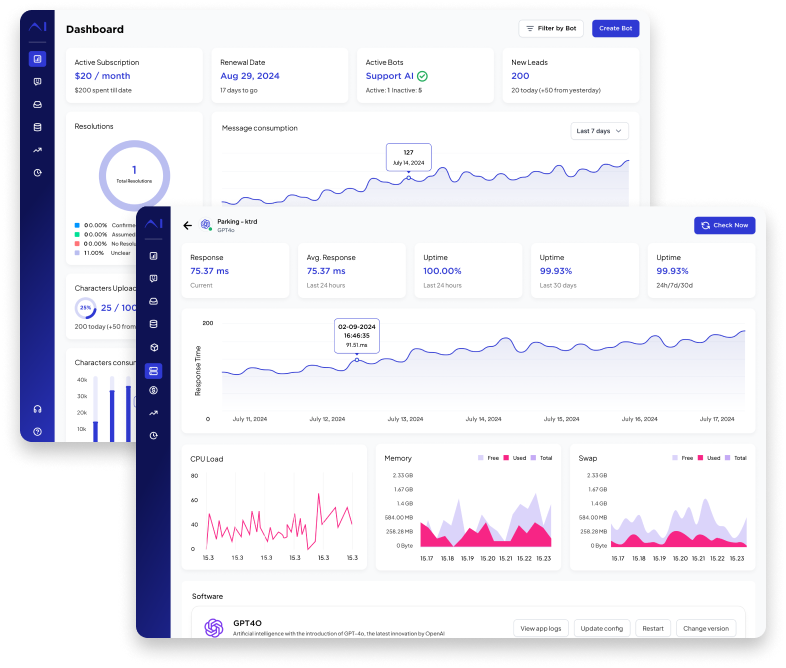Click the Check Now button
The width and height of the screenshot is (786, 668).
click(x=724, y=226)
